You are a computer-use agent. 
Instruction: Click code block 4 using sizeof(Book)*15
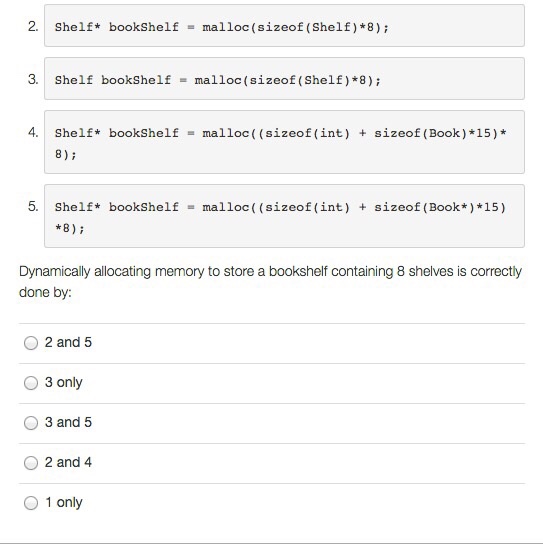[x=284, y=142]
